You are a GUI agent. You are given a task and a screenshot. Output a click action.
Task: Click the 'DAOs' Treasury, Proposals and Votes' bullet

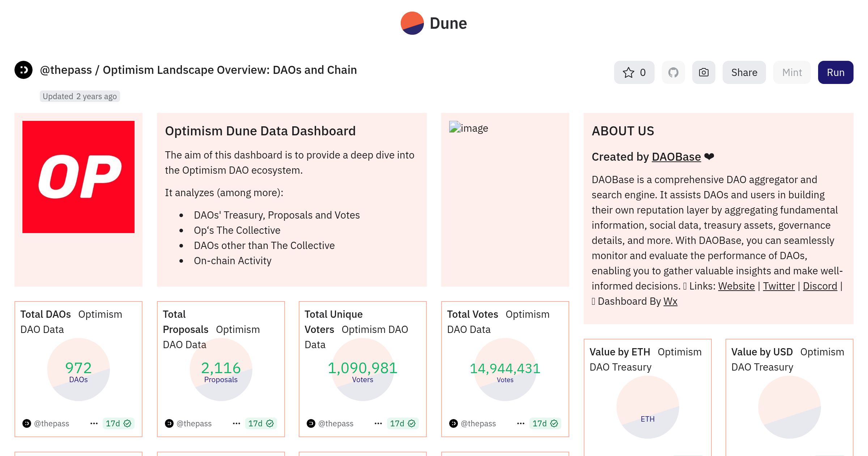coord(277,215)
